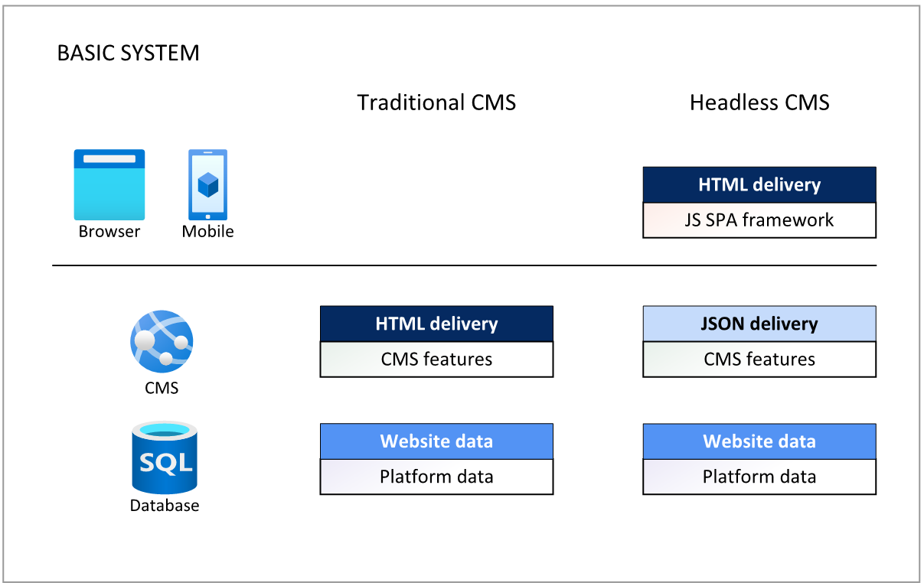Select the CMS globe icon
Screen dimensions: 924x586
click(162, 341)
